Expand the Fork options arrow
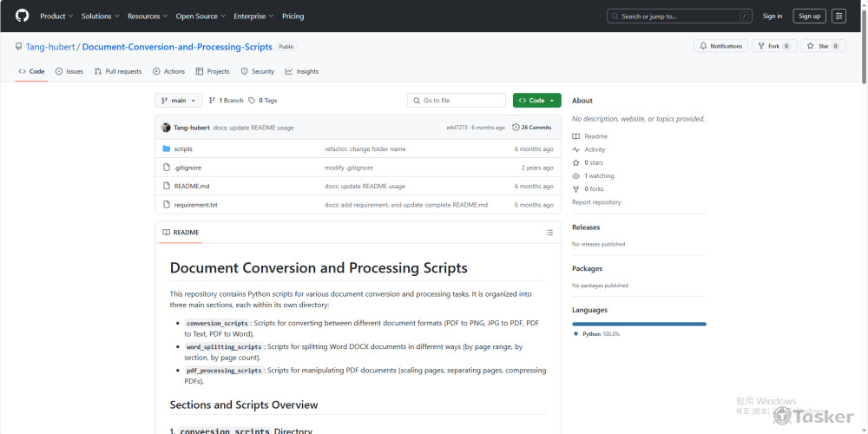Screen dimensions: 868x434 click(786, 46)
